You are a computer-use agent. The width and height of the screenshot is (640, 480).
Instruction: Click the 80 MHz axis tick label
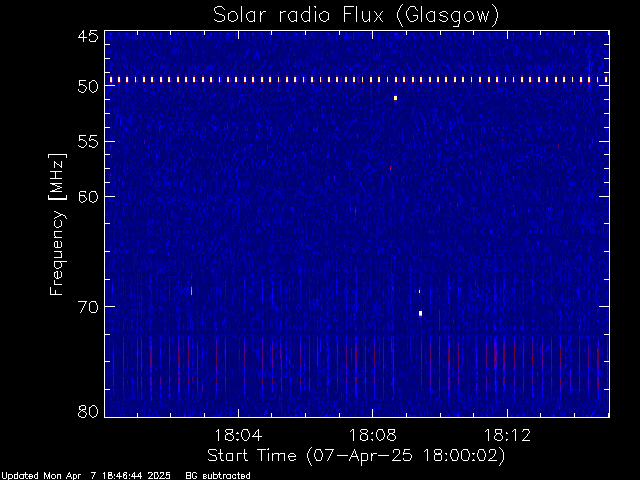click(88, 411)
